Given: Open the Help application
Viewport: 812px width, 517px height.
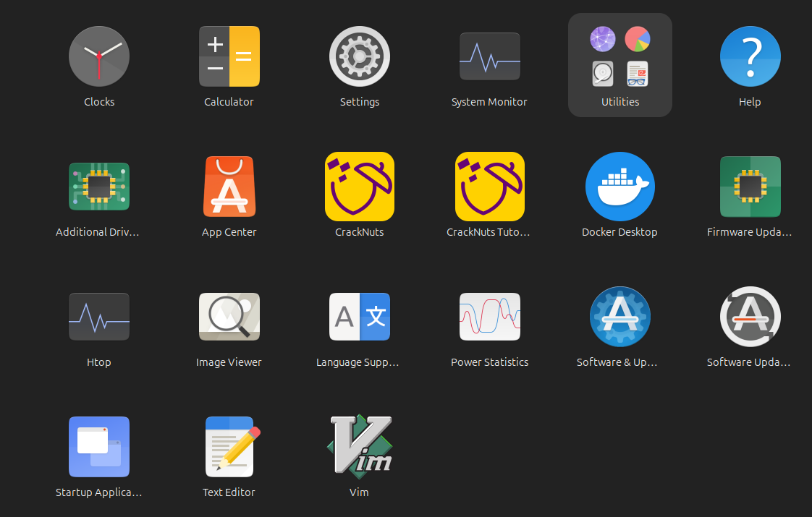Looking at the screenshot, I should [750, 56].
